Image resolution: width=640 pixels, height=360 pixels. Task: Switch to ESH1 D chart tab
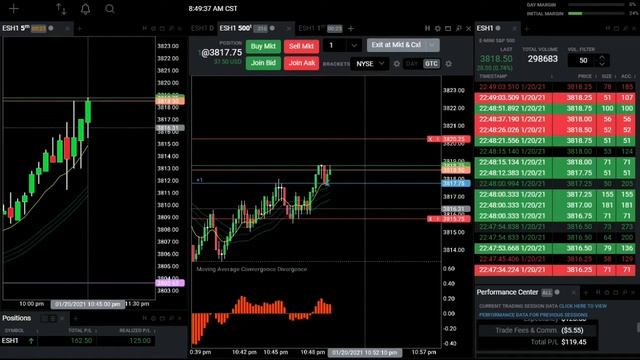tap(202, 28)
